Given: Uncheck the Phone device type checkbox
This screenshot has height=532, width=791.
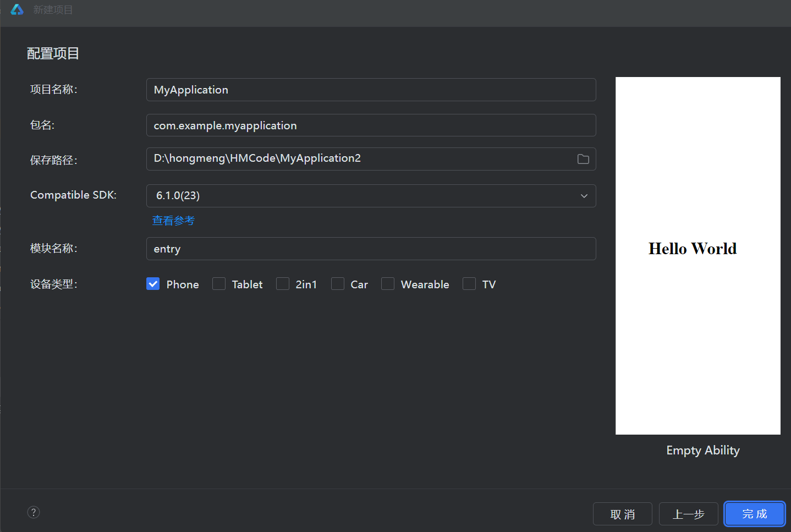Looking at the screenshot, I should (x=153, y=284).
